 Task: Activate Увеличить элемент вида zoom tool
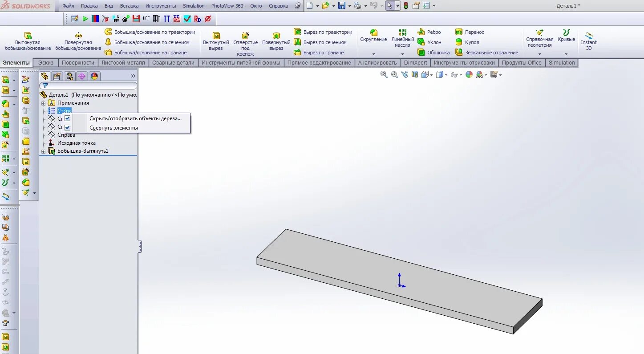pyautogui.click(x=393, y=74)
